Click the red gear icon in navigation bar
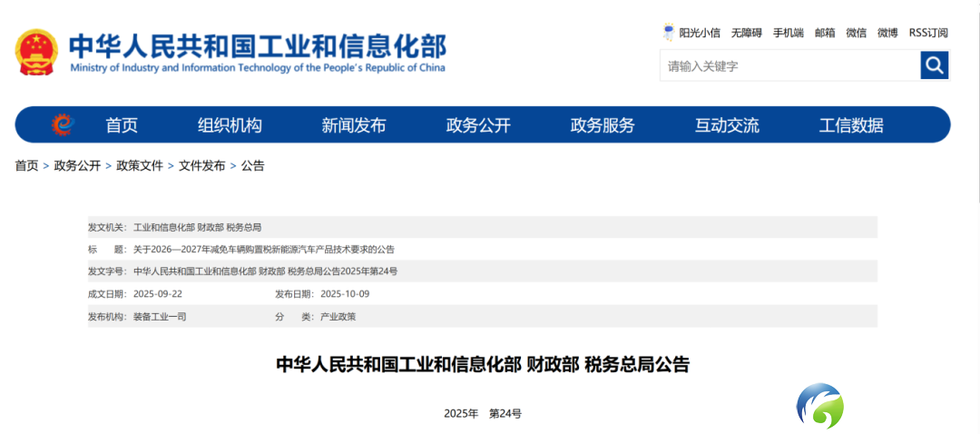This screenshot has width=980, height=434. [62, 124]
